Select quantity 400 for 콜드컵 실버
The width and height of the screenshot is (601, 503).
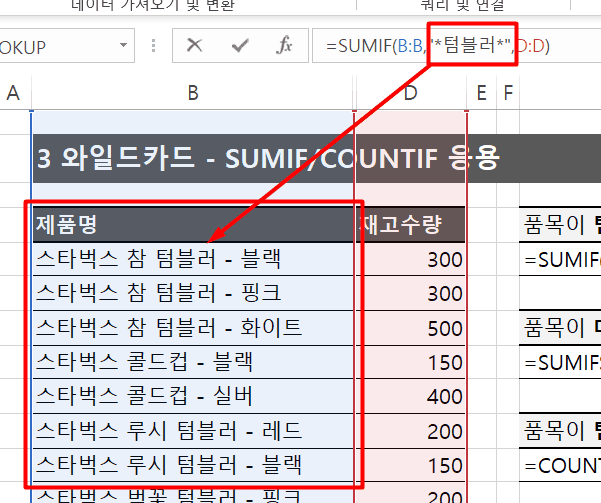point(411,396)
